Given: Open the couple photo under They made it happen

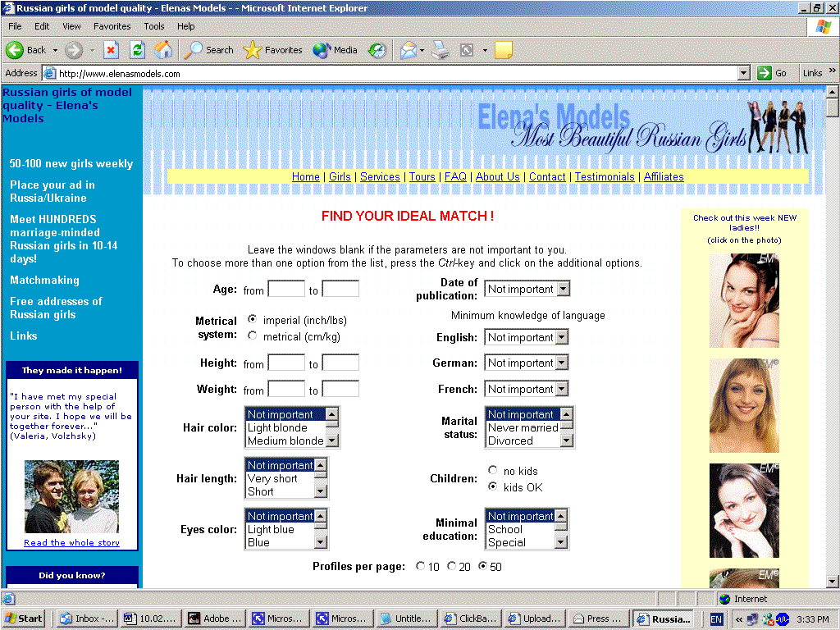Looking at the screenshot, I should pyautogui.click(x=72, y=496).
